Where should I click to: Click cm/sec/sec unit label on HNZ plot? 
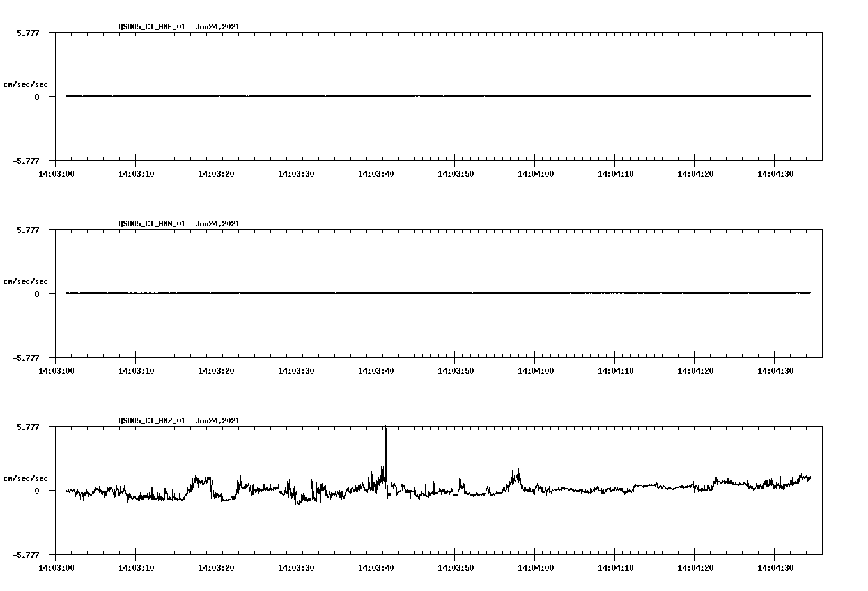26,478
